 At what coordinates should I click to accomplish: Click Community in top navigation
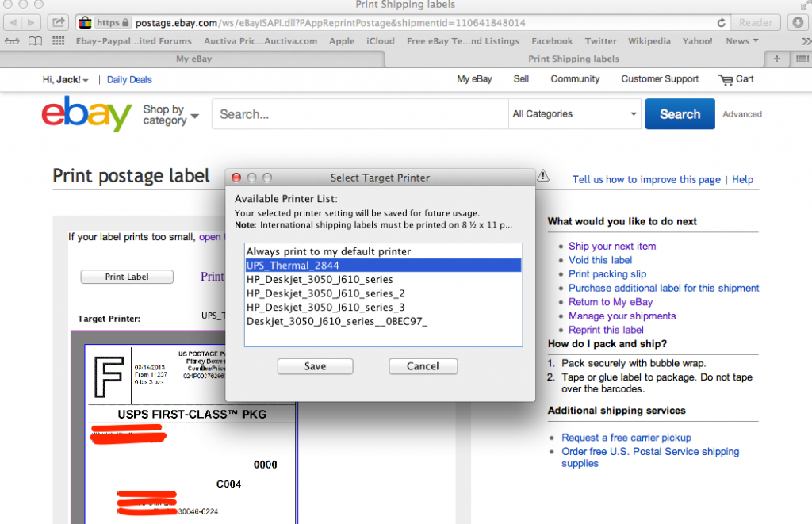(x=575, y=79)
